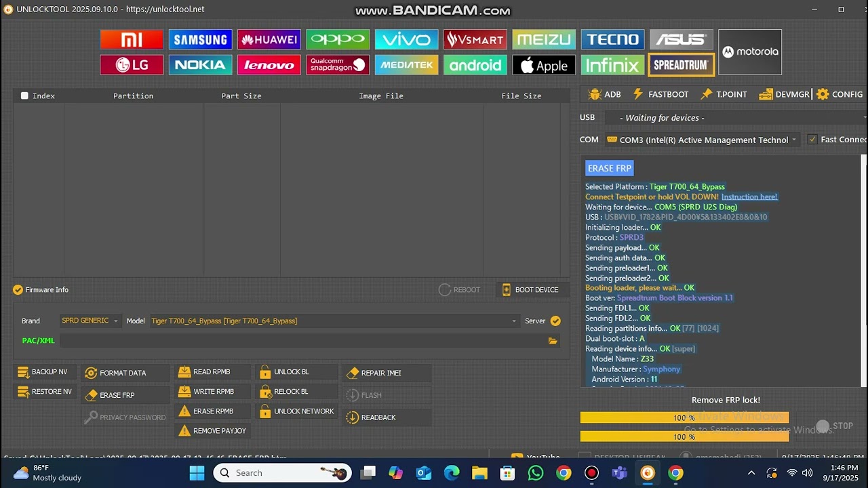This screenshot has width=868, height=488.
Task: Open the COM port dropdown
Action: [702, 140]
